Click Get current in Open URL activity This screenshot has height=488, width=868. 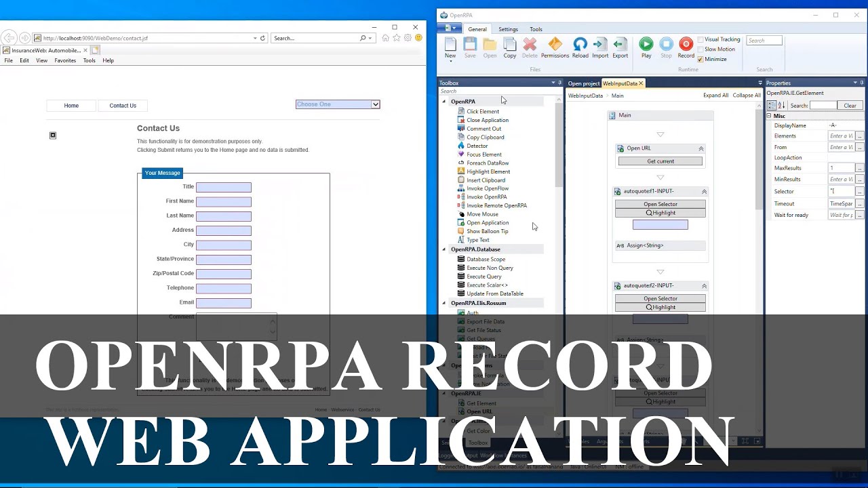click(660, 161)
